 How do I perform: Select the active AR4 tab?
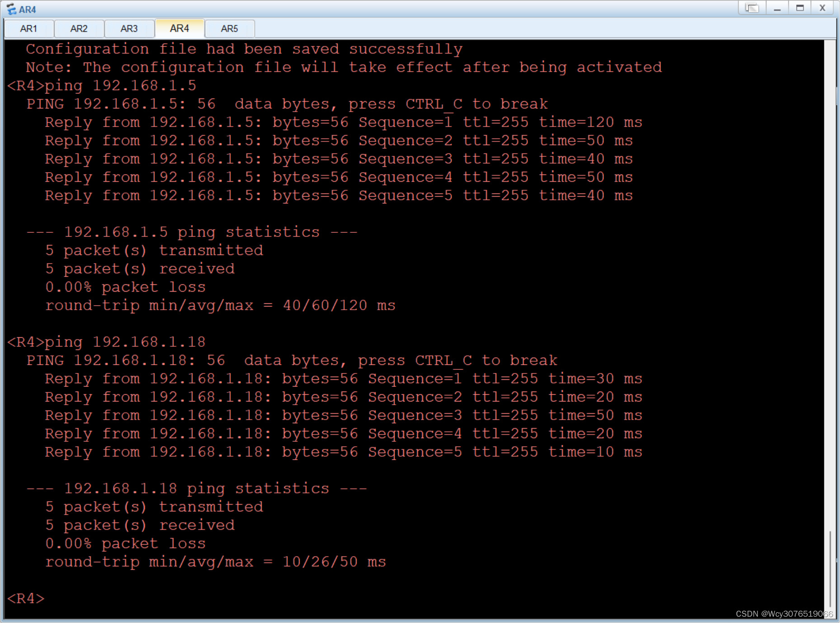179,28
